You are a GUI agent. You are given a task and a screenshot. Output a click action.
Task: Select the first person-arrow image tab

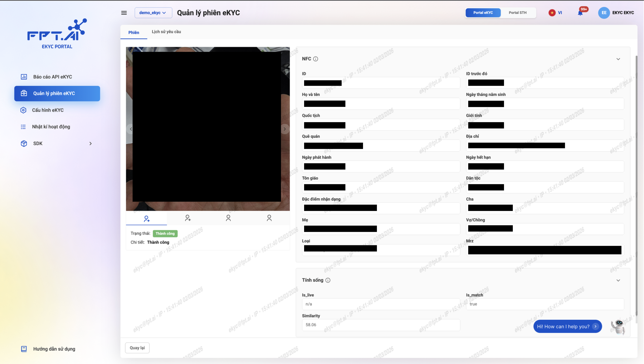pyautogui.click(x=147, y=218)
